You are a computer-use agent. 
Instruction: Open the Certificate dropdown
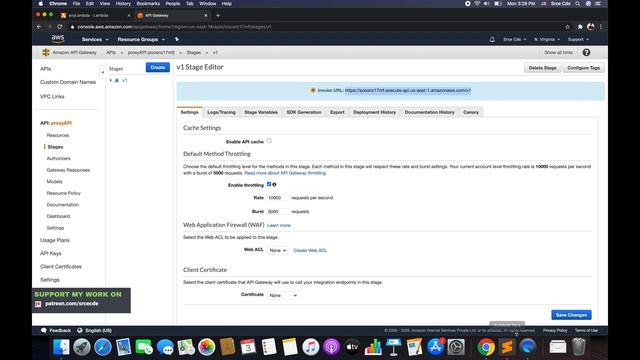point(283,295)
